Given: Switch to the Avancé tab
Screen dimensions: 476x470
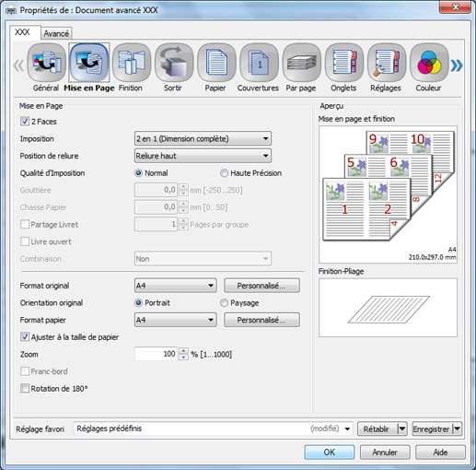Looking at the screenshot, I should pyautogui.click(x=56, y=33).
